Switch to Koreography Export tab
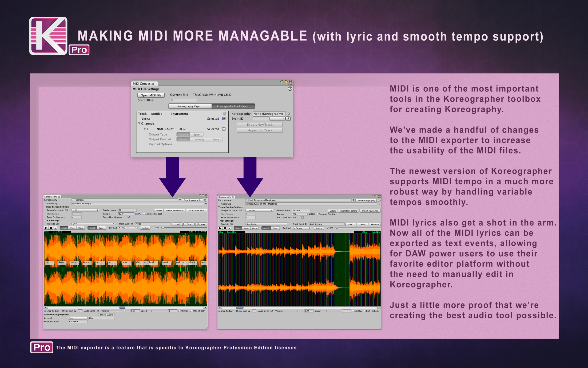The height and width of the screenshot is (368, 588). click(190, 106)
